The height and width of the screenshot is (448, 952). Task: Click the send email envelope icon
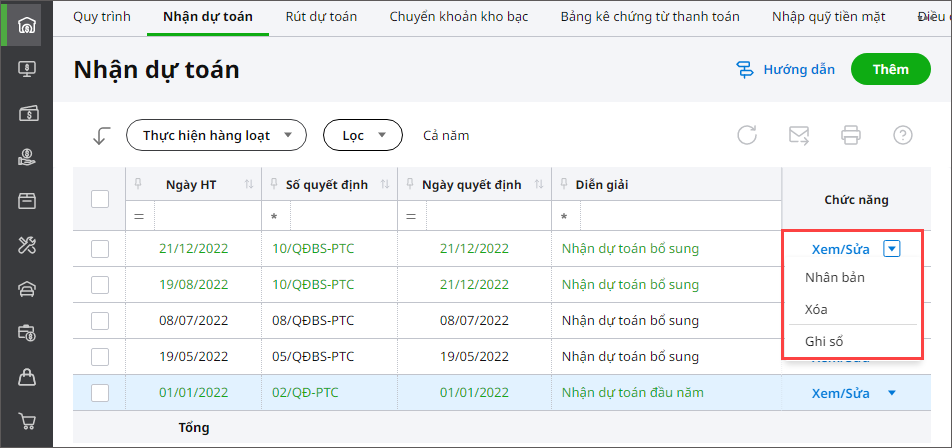(799, 135)
